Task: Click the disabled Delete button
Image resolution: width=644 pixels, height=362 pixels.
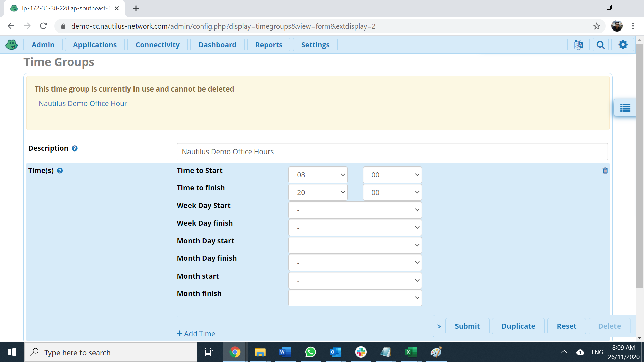Action: [609, 326]
